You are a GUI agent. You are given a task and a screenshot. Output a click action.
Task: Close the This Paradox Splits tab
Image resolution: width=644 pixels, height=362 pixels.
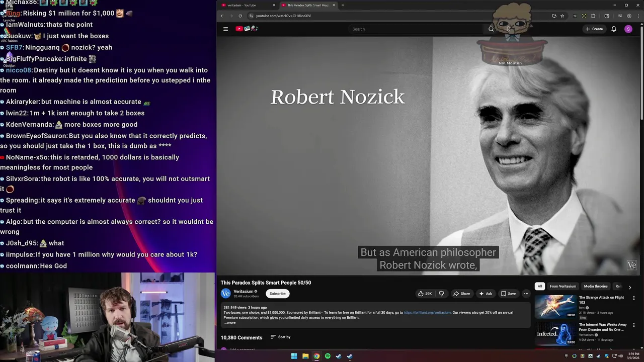tap(334, 5)
